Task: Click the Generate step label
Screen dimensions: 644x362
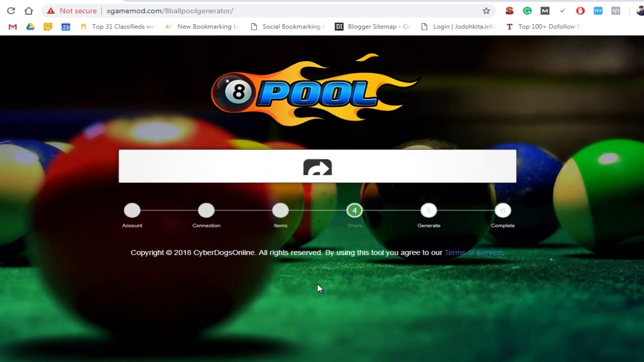Action: tap(429, 225)
